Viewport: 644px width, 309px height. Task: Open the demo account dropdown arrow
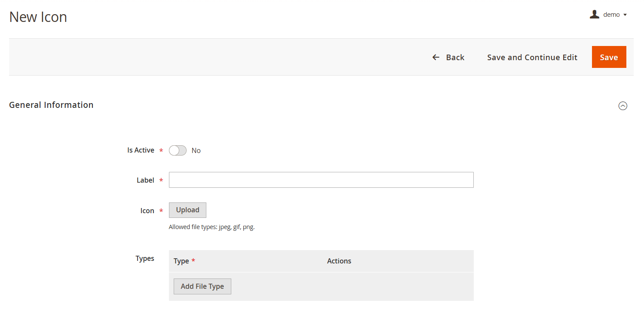click(625, 15)
